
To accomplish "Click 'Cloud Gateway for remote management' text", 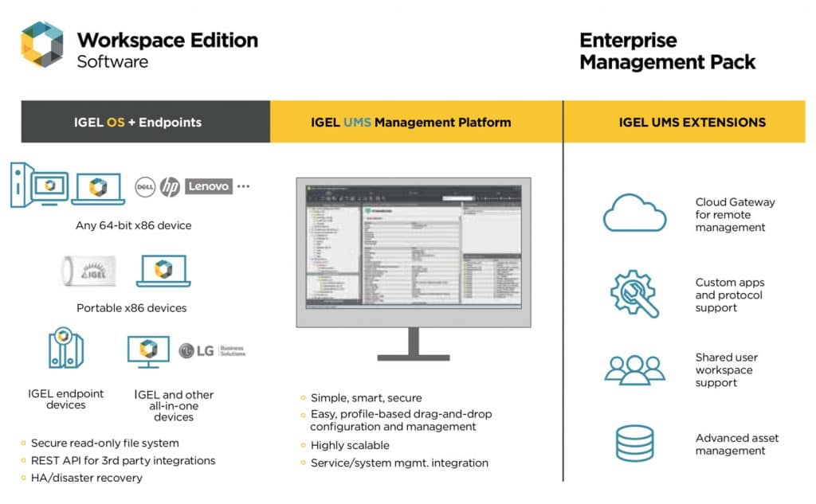I will 735,214.
